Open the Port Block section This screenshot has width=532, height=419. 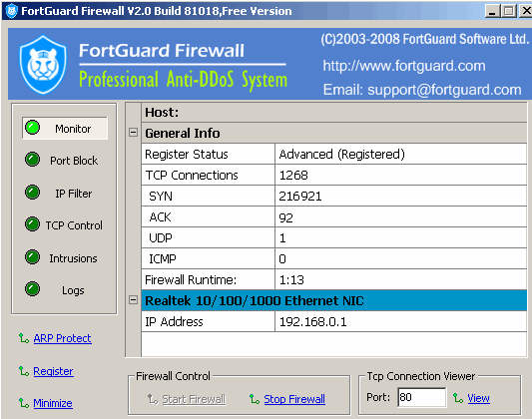74,161
